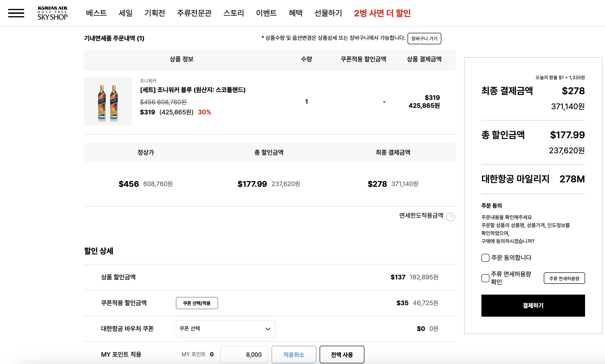
Task: Open the 베스트 menu
Action: [x=96, y=13]
